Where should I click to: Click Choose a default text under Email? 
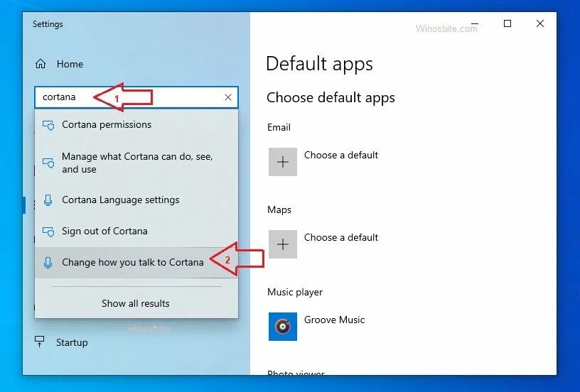click(341, 156)
